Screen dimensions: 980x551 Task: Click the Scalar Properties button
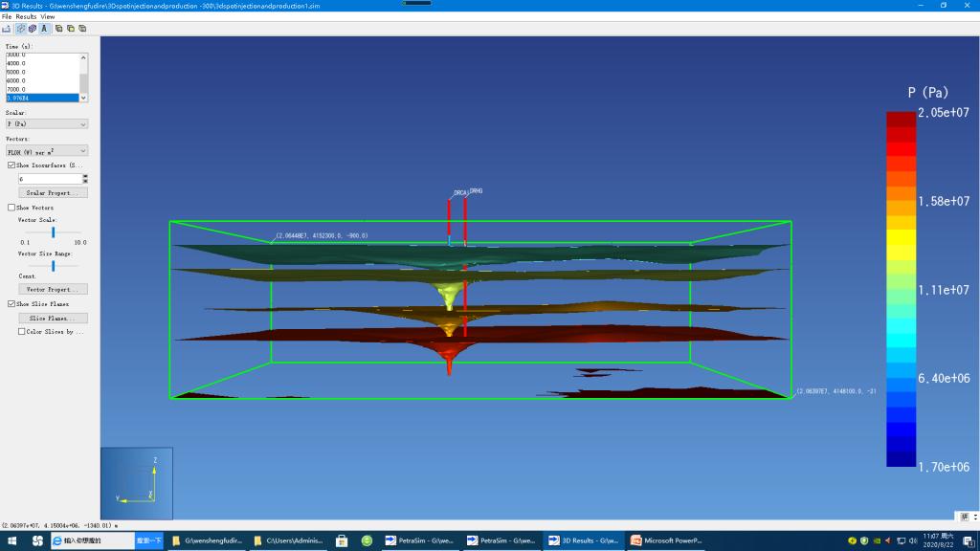point(53,193)
